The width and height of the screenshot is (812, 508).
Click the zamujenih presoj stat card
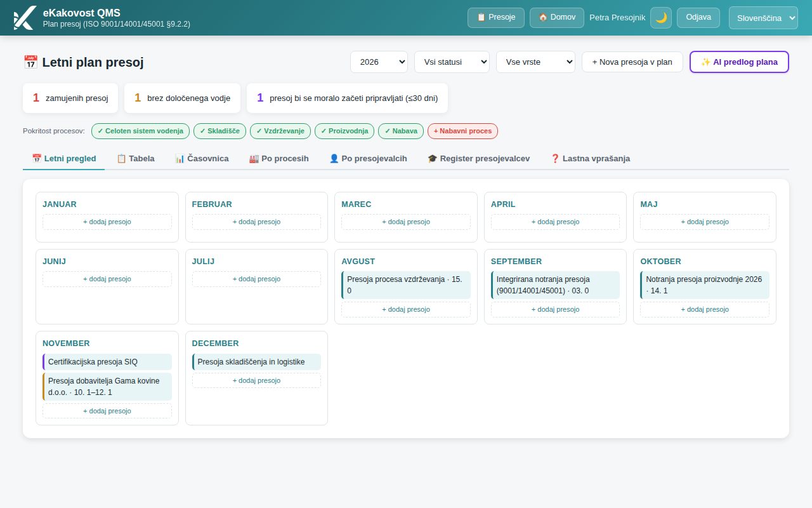tap(70, 98)
